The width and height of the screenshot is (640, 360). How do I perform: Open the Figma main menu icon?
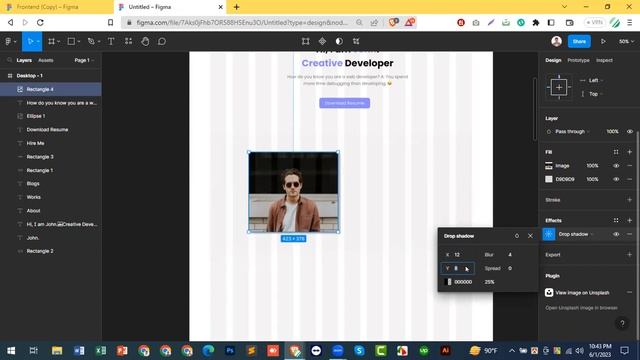coord(8,41)
